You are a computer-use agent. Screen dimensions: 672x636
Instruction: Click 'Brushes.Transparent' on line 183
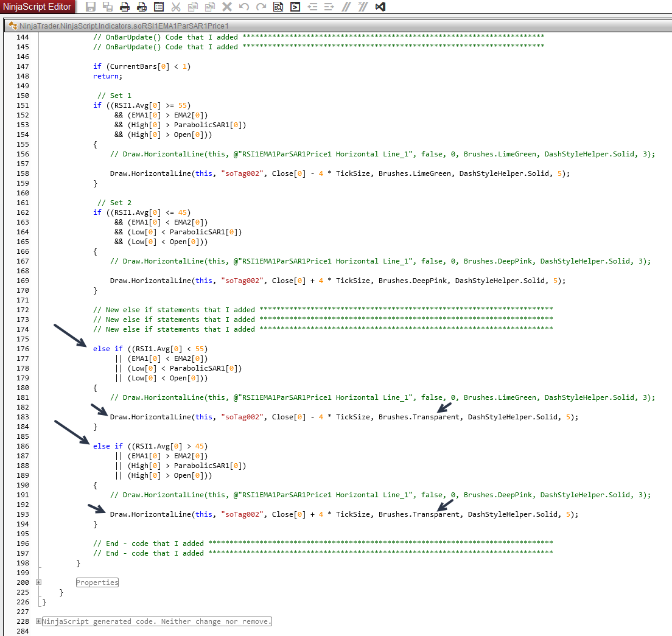pyautogui.click(x=419, y=417)
